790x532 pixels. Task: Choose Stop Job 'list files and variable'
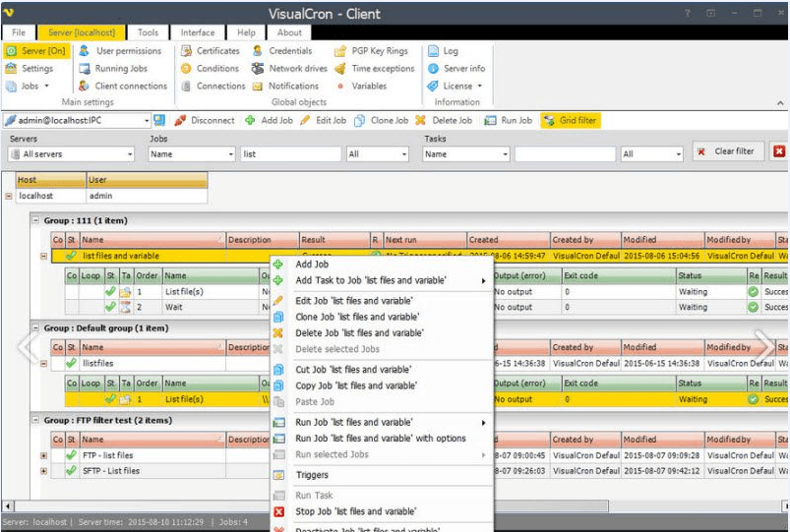tap(382, 511)
